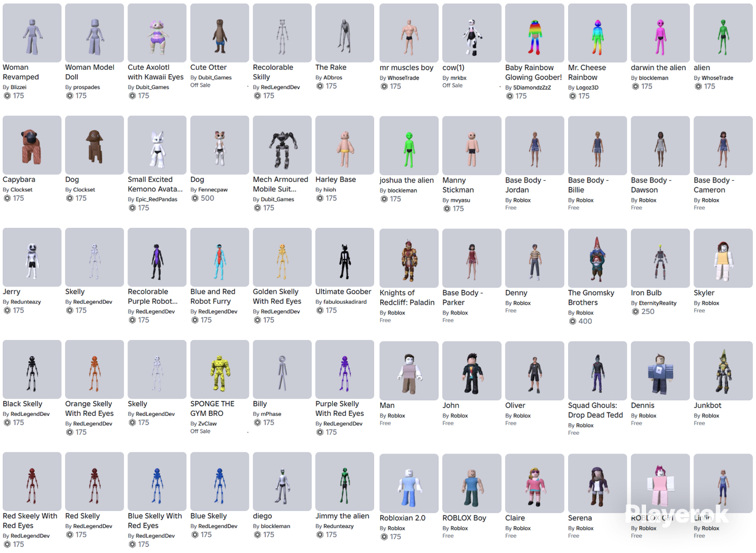Viewport: 756px width, 553px height.
Task: Open creator ADbros profile link
Action: point(333,77)
